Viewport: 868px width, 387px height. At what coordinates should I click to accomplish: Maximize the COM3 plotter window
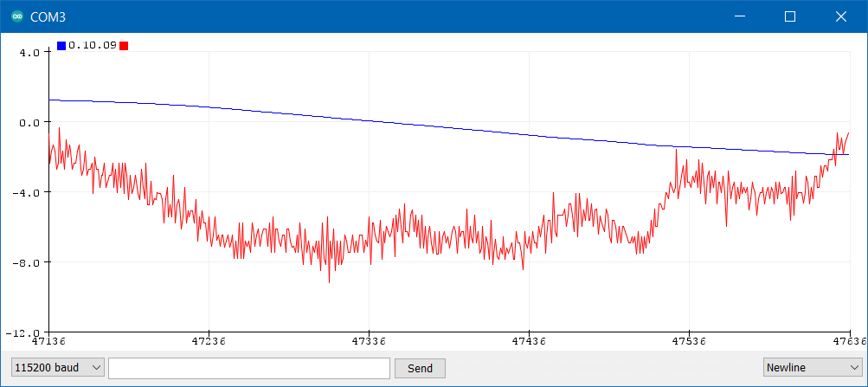click(789, 16)
